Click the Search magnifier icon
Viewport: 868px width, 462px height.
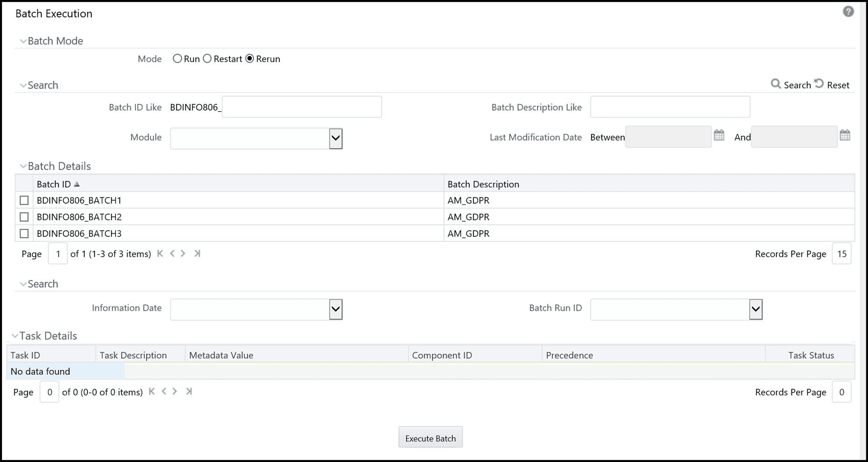point(776,84)
